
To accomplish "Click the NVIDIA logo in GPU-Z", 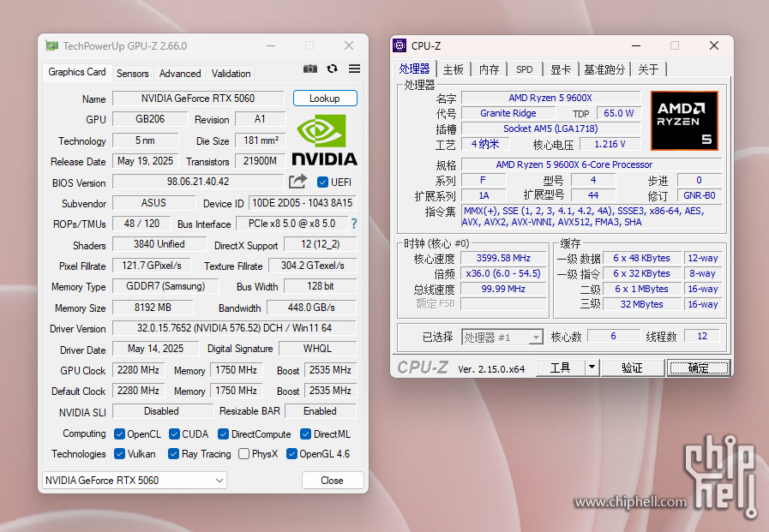I will (x=325, y=140).
